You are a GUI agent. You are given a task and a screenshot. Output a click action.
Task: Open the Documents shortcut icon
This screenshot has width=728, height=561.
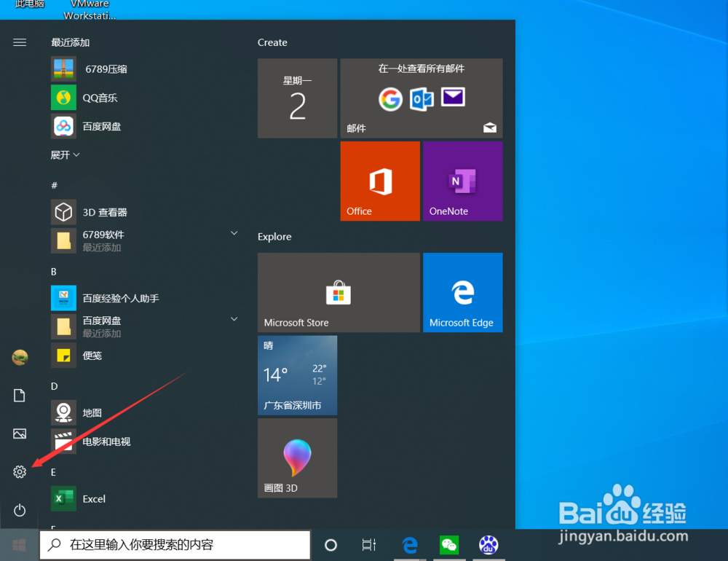(20, 396)
